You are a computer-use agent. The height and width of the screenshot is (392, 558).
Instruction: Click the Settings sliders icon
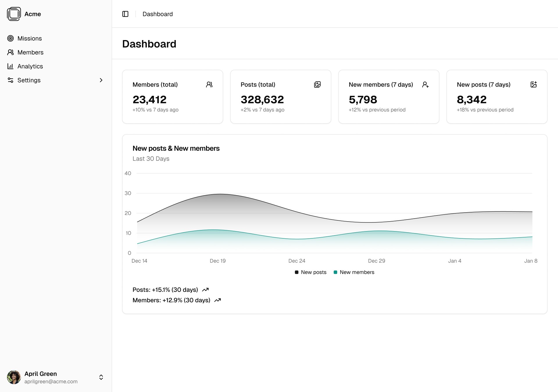[10, 80]
